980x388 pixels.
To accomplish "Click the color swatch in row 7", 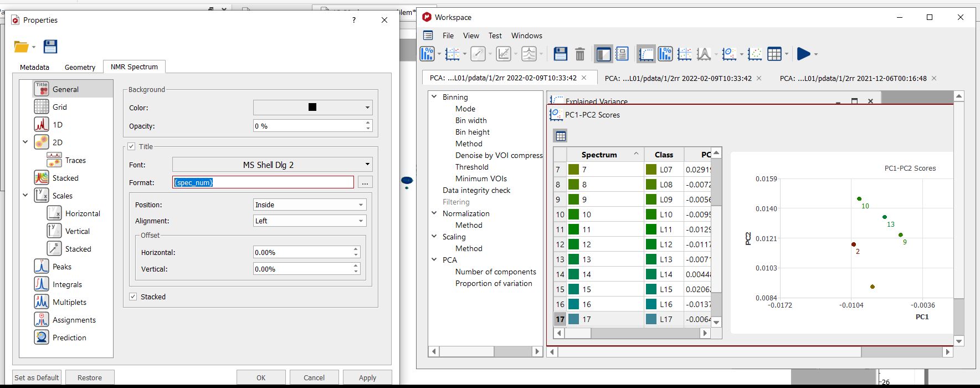I will [573, 169].
